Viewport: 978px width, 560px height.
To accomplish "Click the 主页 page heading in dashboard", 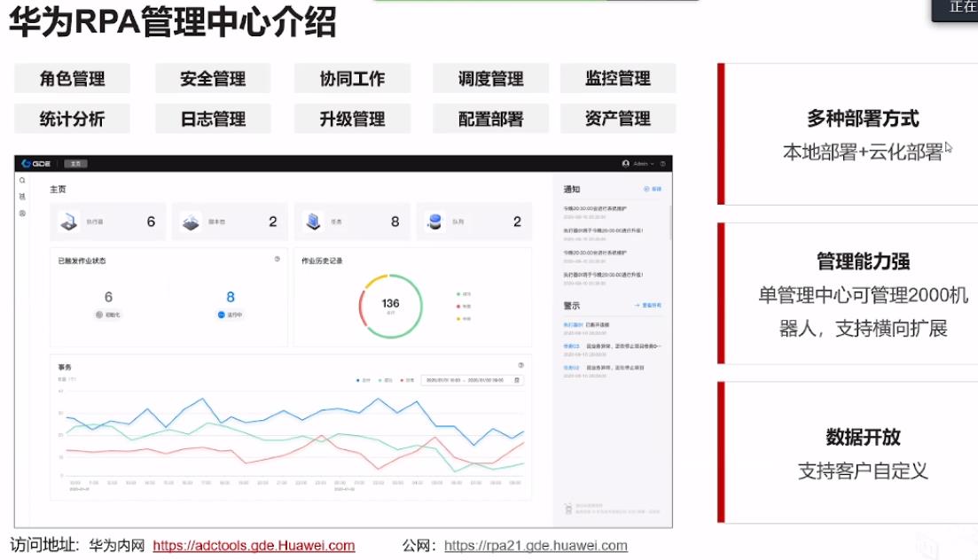I will 58,189.
